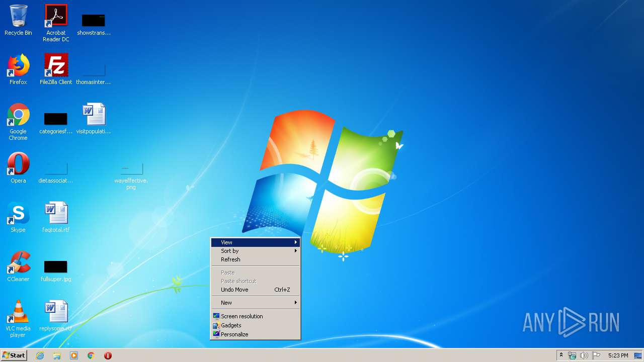Click the taskbar clock showing 5:23 PM
Image resolution: width=644 pixels, height=362 pixels.
618,355
